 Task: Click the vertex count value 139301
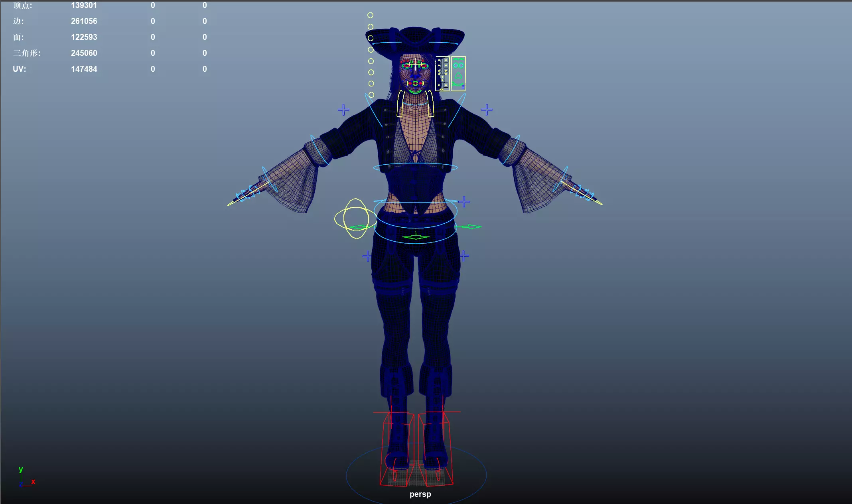point(84,5)
